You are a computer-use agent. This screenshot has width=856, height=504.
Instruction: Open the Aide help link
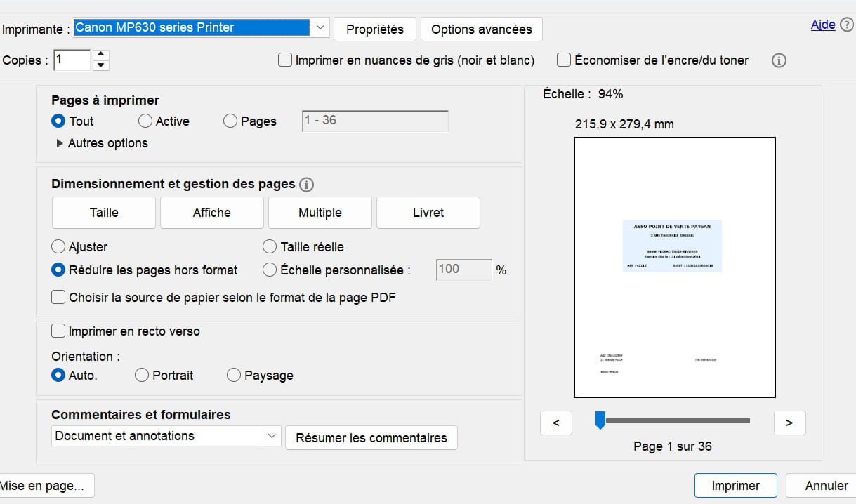point(822,25)
